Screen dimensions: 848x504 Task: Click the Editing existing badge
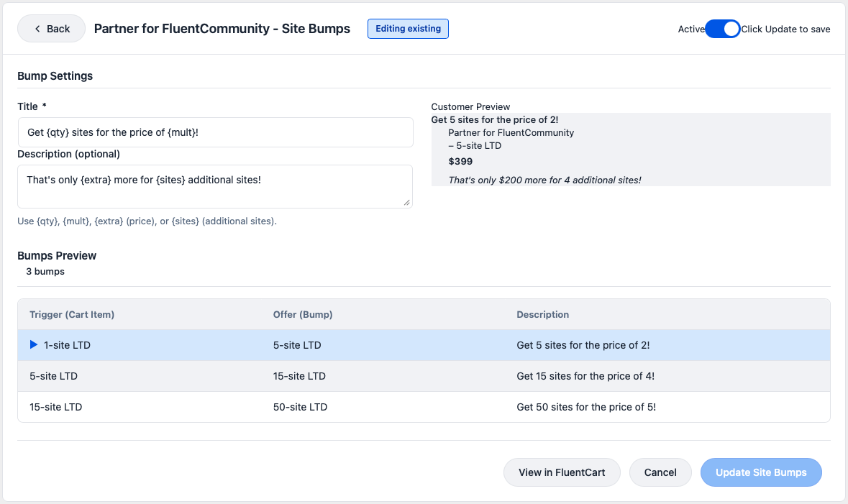pos(408,29)
